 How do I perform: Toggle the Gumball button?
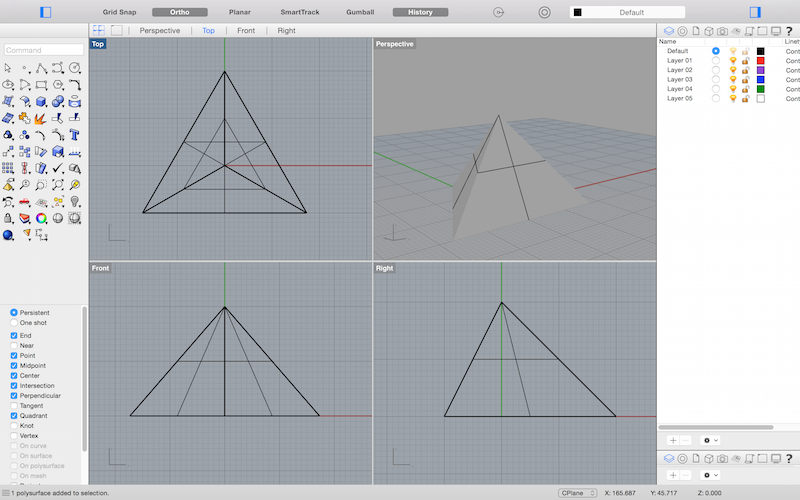click(x=360, y=12)
